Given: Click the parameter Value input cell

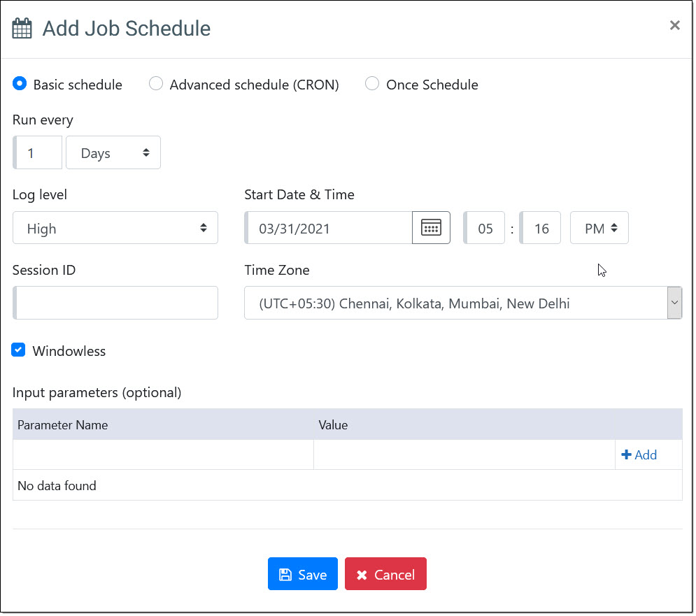Looking at the screenshot, I should 464,455.
